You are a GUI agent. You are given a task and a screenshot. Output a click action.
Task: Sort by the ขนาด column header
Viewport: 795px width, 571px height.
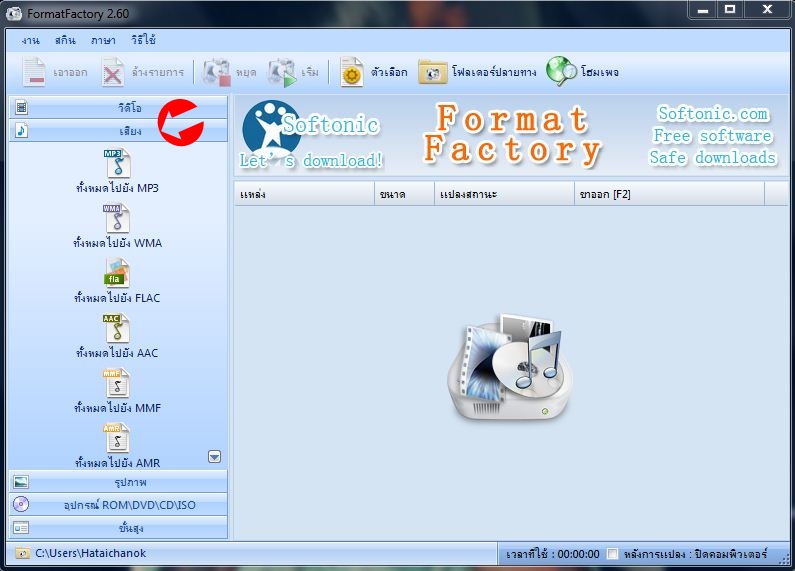405,194
